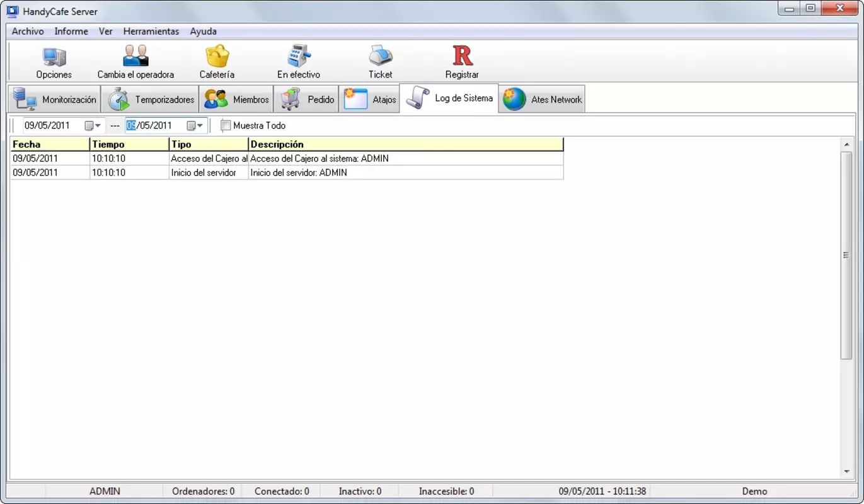
Task: Click Inactivo: 0 in status bar
Action: point(360,491)
